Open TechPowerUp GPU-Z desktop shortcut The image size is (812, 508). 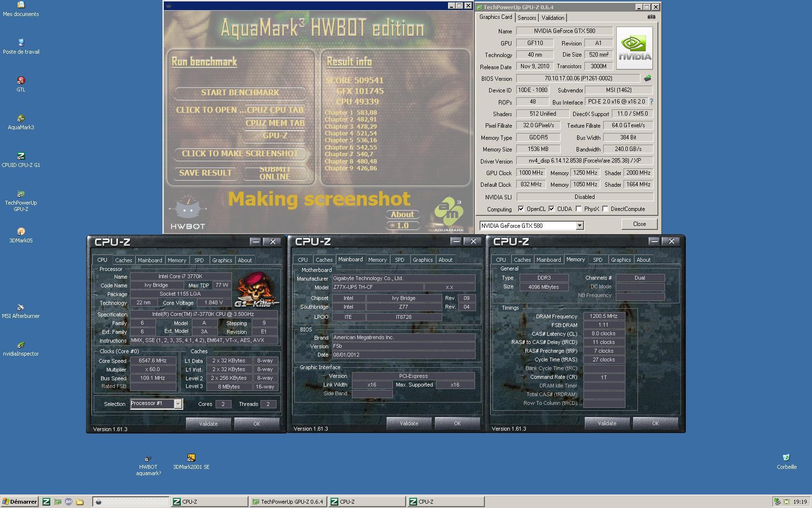point(21,200)
